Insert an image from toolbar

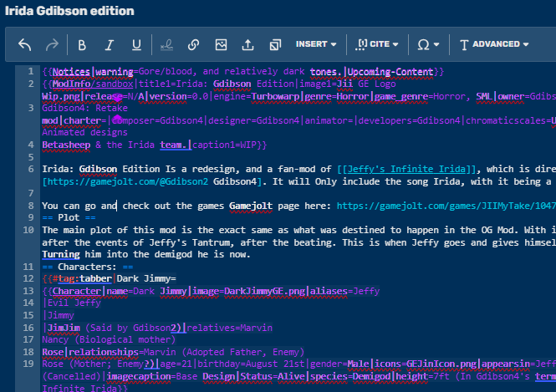[221, 44]
